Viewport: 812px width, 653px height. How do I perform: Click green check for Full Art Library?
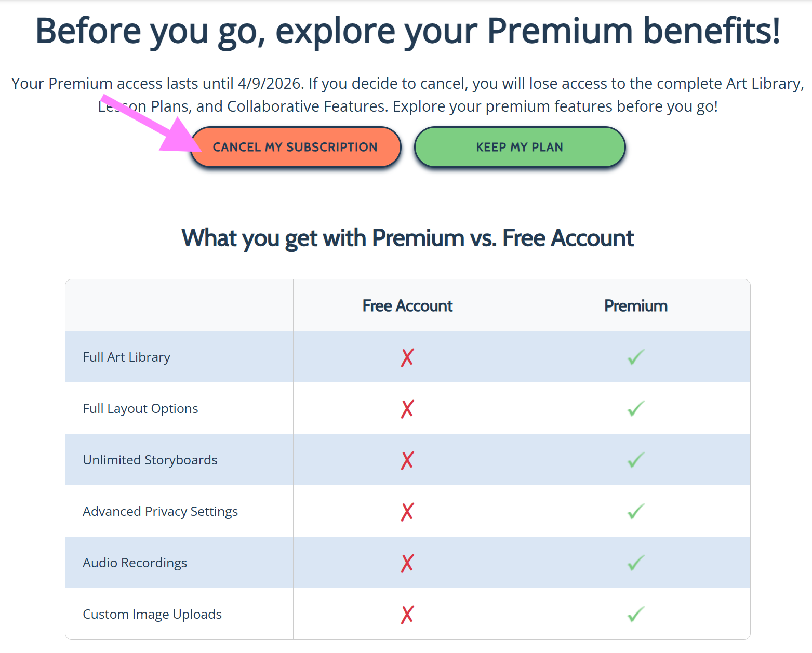[636, 357]
